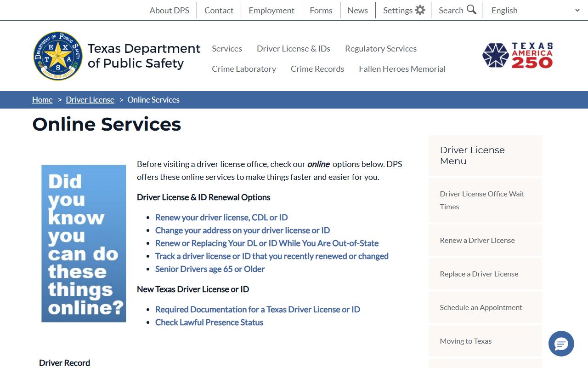Click Renew your driver license, CDL or ID
This screenshot has height=368, width=588.
click(x=221, y=218)
